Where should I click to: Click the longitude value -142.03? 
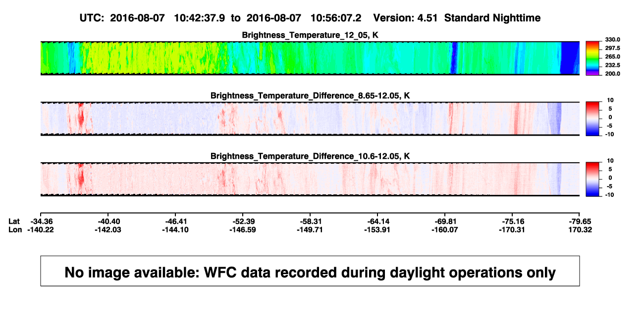tap(108, 230)
